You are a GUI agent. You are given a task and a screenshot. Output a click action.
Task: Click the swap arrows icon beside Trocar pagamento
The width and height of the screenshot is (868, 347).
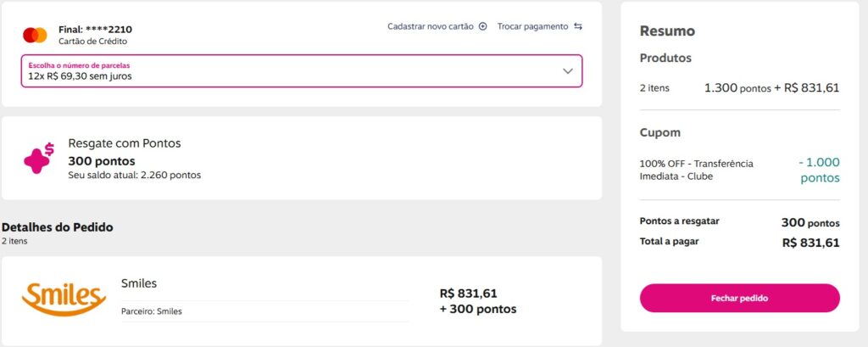pos(578,26)
